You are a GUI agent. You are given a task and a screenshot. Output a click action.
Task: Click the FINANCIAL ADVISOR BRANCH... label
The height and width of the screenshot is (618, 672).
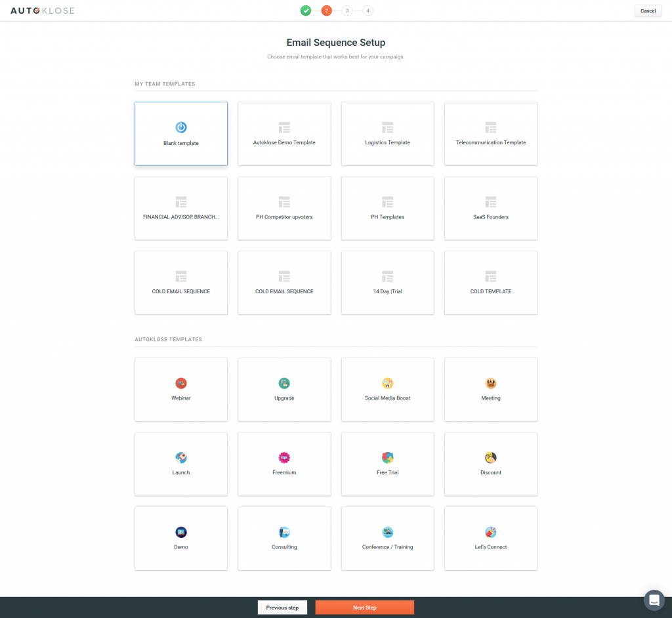181,217
